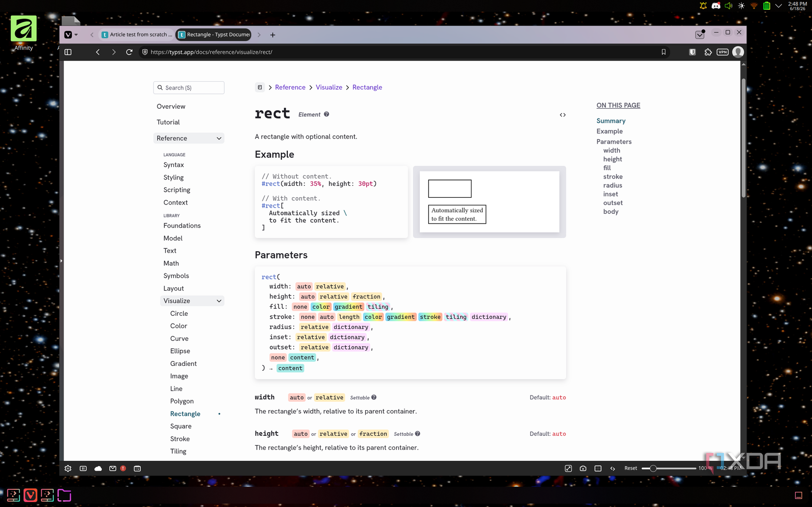Click the gradient type tag on fill line
The height and width of the screenshot is (507, 812).
click(x=348, y=307)
